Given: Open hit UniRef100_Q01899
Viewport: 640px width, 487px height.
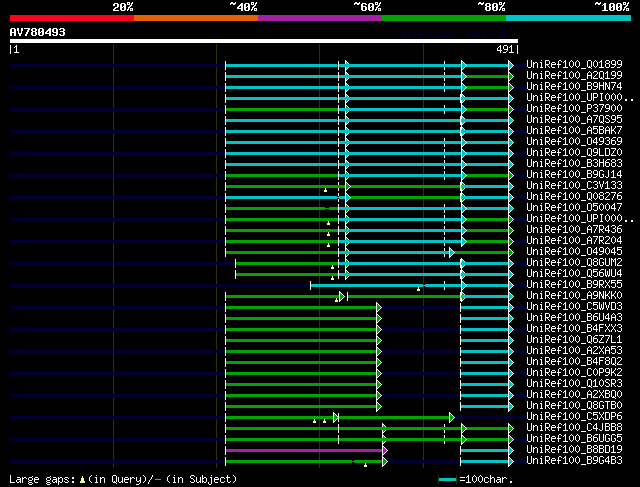Looking at the screenshot, I should (574, 64).
